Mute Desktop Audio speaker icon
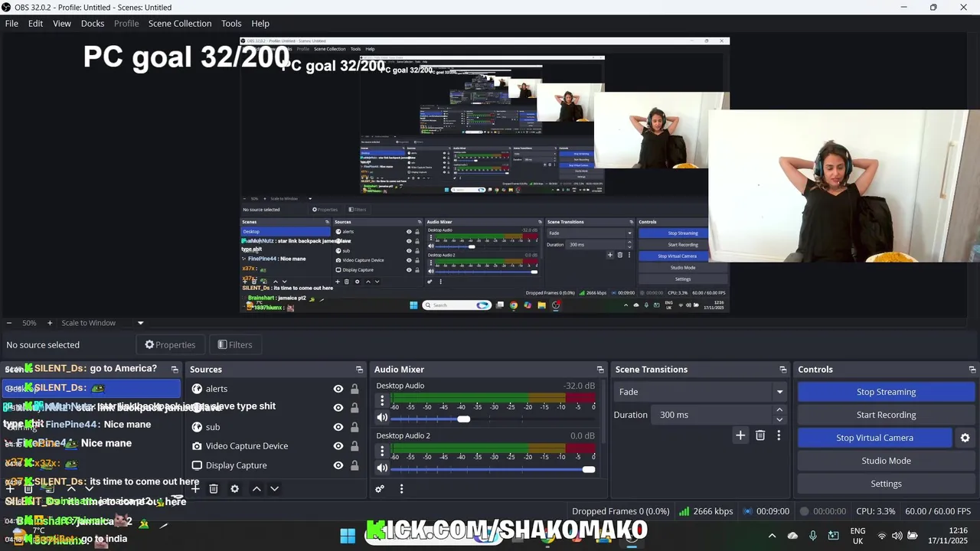Viewport: 980px width, 551px height. coord(382,418)
